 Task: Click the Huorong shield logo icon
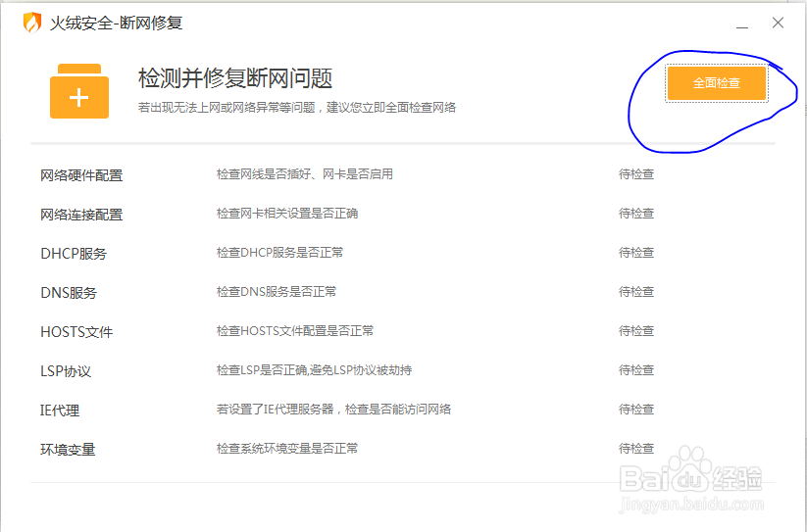32,23
